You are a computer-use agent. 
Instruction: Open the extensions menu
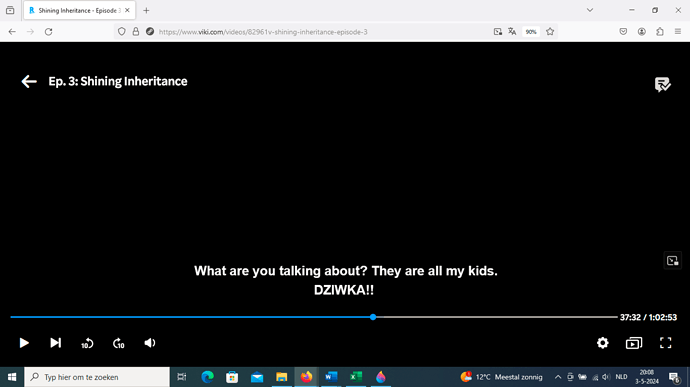(660, 32)
